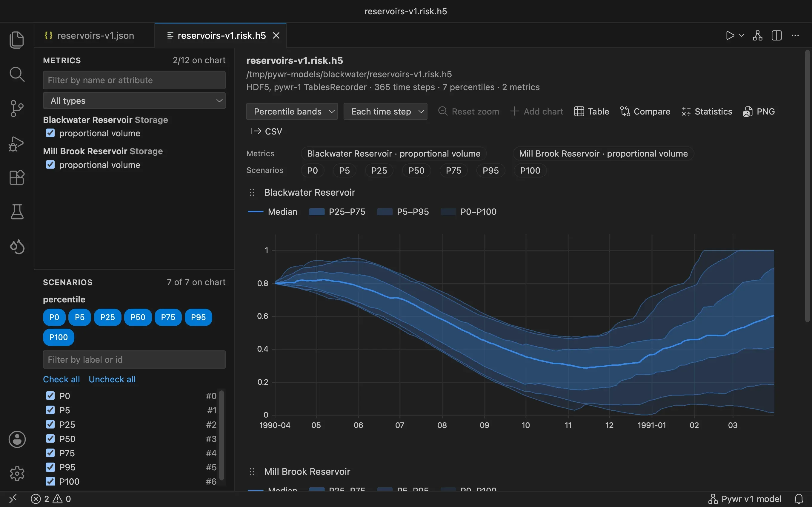Open the Run and Debug view
Image resolution: width=812 pixels, height=507 pixels.
(x=17, y=143)
